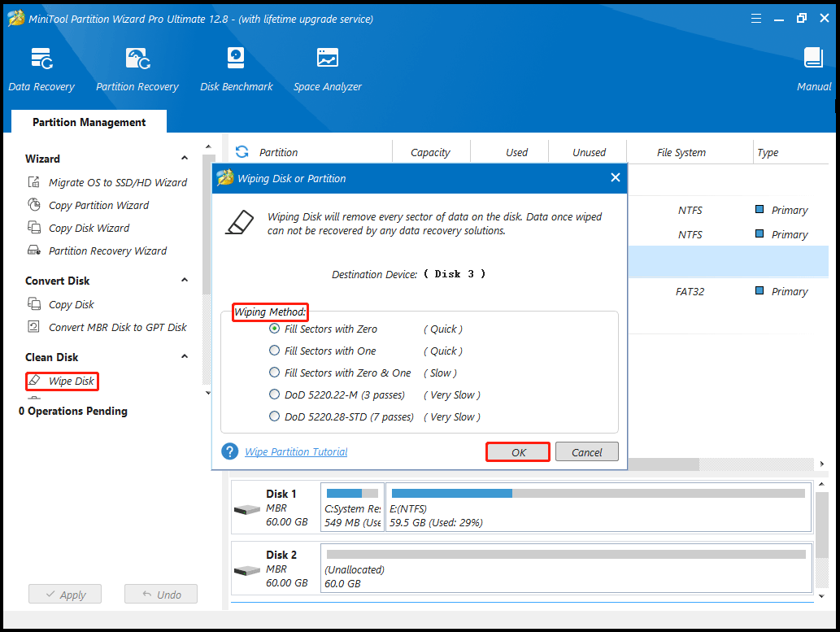Open the Space Analyzer
Viewport: 840px width, 632px height.
pyautogui.click(x=327, y=69)
